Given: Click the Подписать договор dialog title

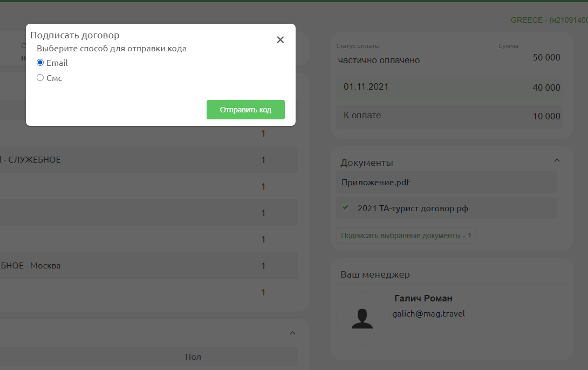Looking at the screenshot, I should (74, 35).
